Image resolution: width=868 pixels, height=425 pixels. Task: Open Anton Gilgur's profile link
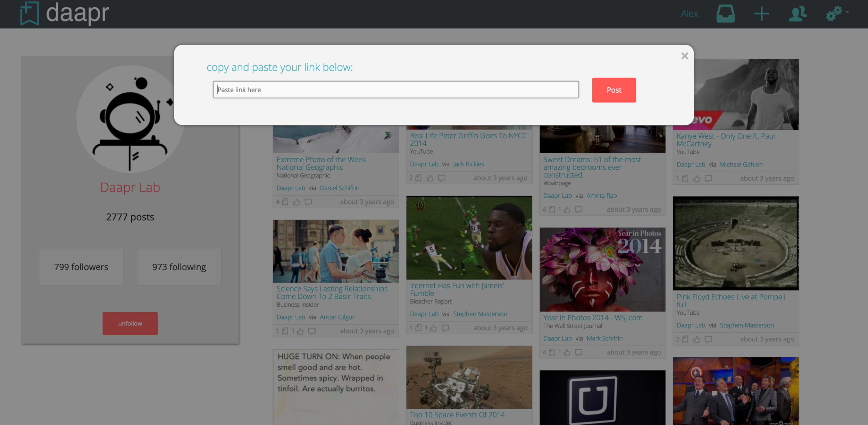[x=337, y=317]
